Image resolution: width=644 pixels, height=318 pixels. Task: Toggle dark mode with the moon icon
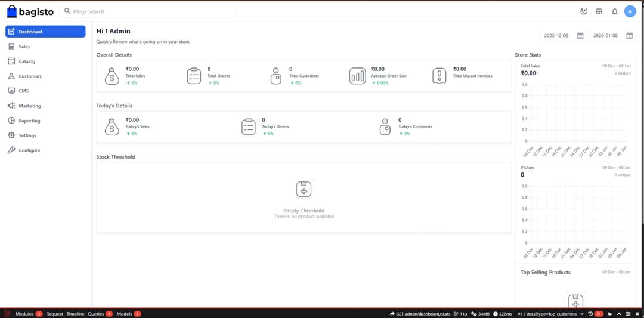[584, 11]
